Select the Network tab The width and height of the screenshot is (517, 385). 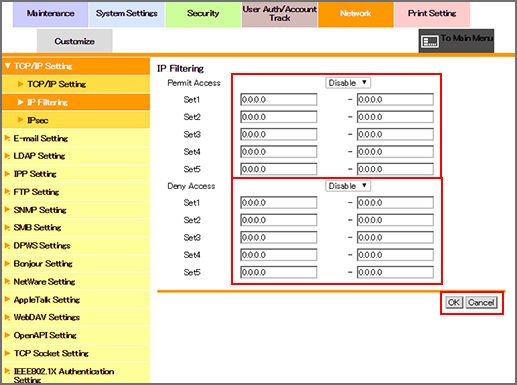[356, 14]
